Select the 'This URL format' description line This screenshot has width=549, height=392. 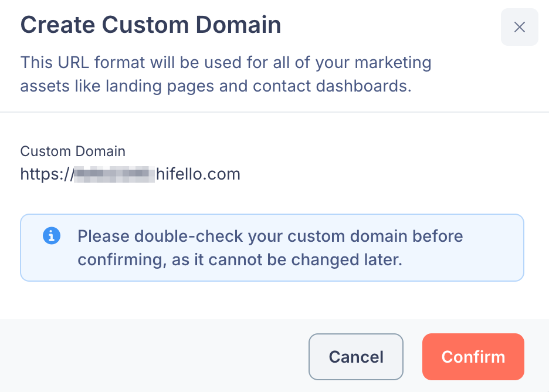(x=226, y=63)
